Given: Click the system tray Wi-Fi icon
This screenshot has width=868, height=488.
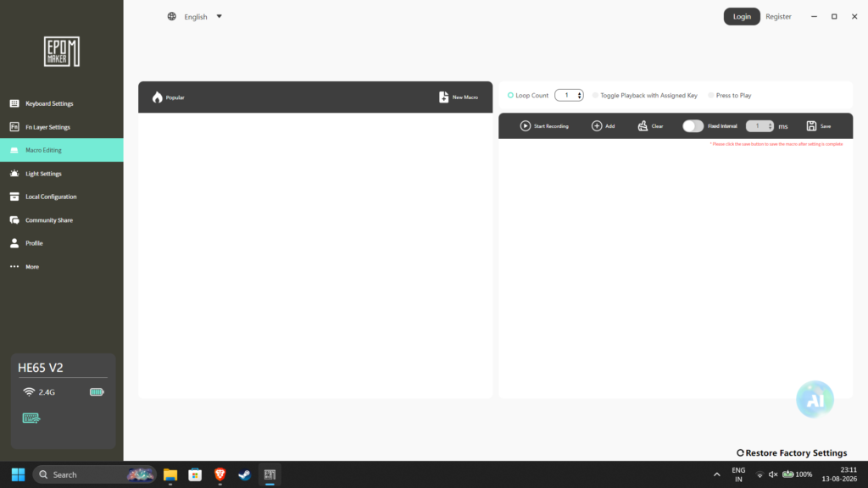Looking at the screenshot, I should point(760,474).
